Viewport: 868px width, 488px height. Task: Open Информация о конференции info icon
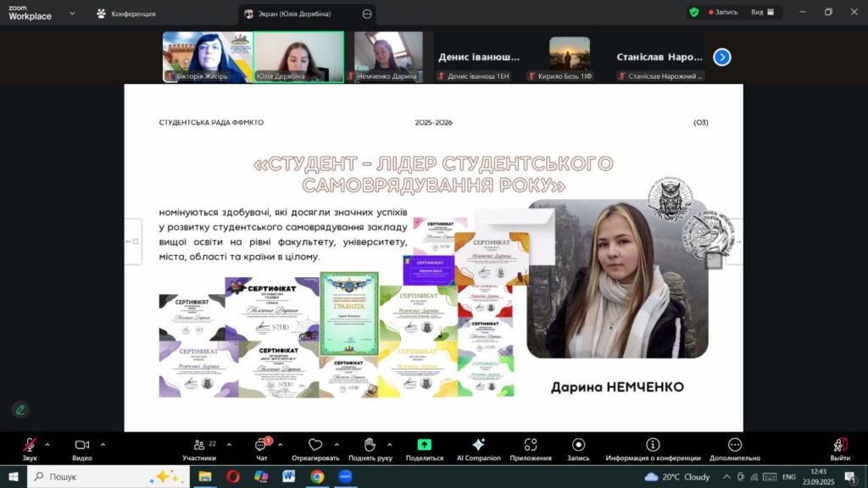click(x=653, y=445)
